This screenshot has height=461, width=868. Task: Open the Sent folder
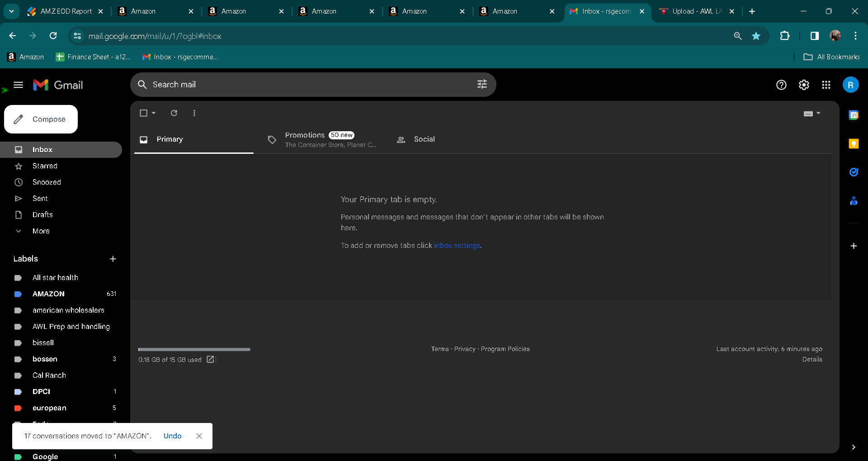pyautogui.click(x=61, y=199)
